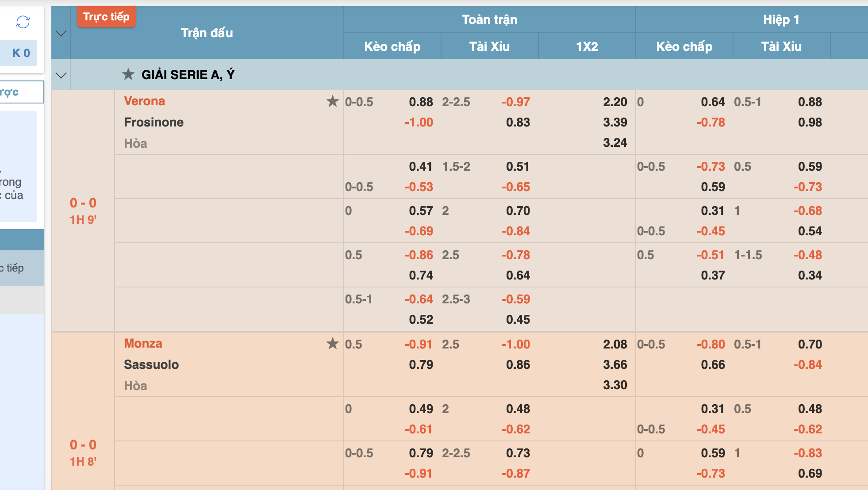Star the Monza vs Sassuolo match
Image resolution: width=868 pixels, height=490 pixels.
332,344
